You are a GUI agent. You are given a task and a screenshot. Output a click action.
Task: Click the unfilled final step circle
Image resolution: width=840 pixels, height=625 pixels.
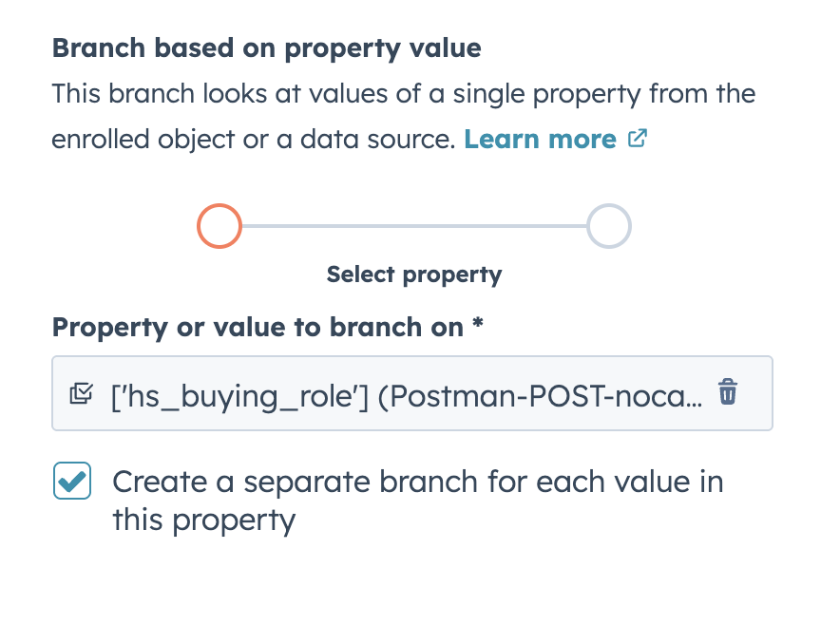pyautogui.click(x=609, y=226)
